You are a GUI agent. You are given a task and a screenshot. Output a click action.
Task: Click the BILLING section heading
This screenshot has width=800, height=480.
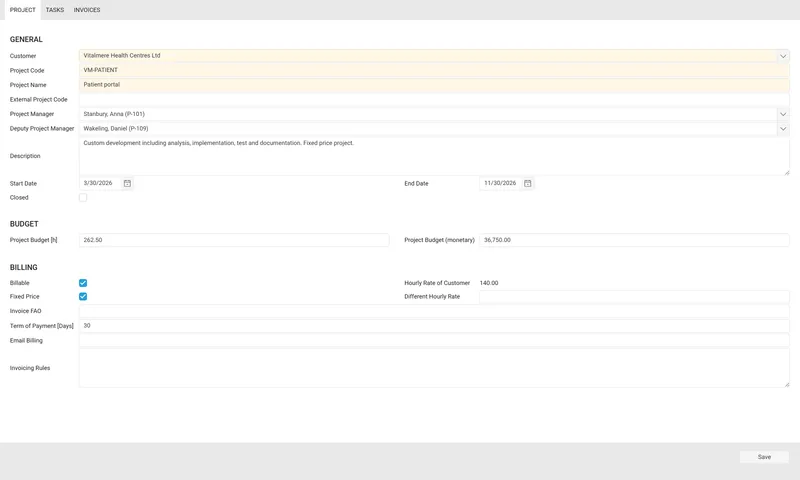tap(23, 267)
